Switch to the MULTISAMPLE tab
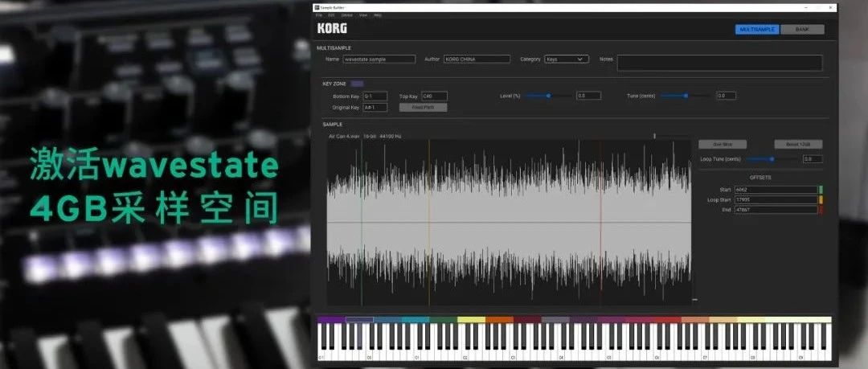 click(x=757, y=30)
